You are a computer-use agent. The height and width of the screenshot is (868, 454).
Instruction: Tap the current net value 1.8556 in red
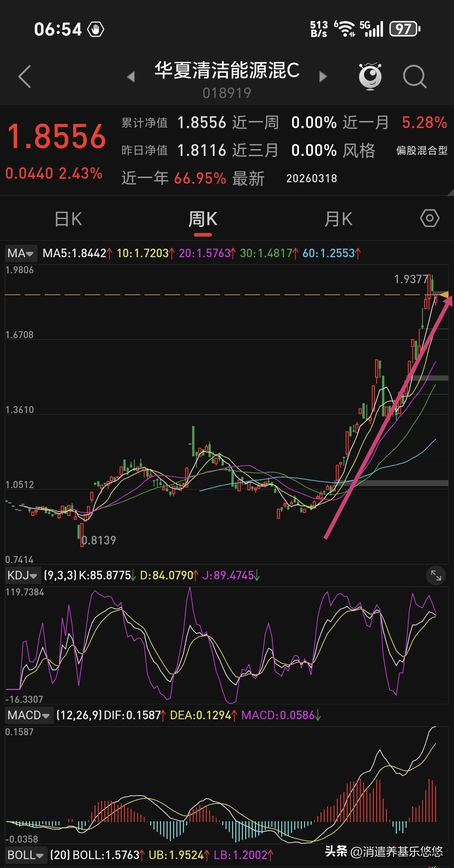(x=56, y=136)
